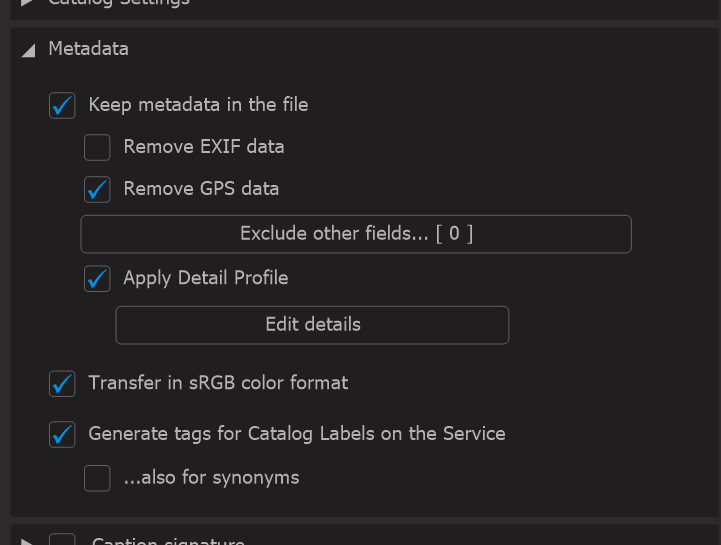Viewport: 721px width, 545px height.
Task: Click the Keep metadata in the file label
Action: click(x=198, y=105)
